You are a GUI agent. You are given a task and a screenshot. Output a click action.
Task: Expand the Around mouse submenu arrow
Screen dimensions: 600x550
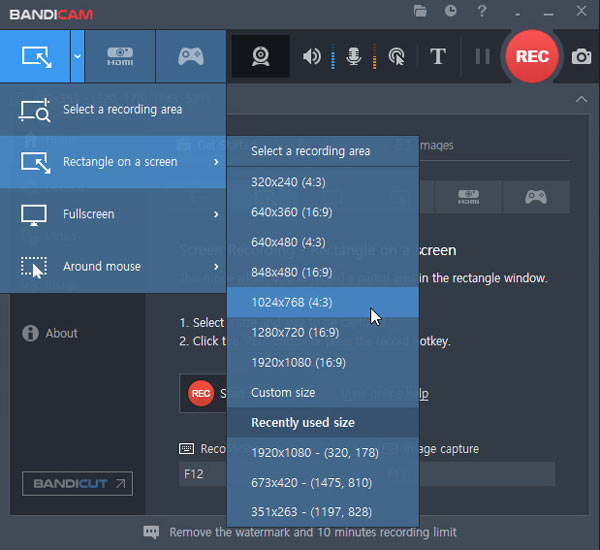pos(216,266)
